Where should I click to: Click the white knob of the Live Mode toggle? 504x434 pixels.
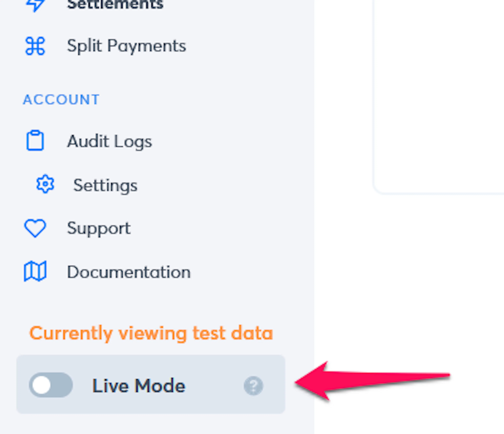tap(41, 385)
